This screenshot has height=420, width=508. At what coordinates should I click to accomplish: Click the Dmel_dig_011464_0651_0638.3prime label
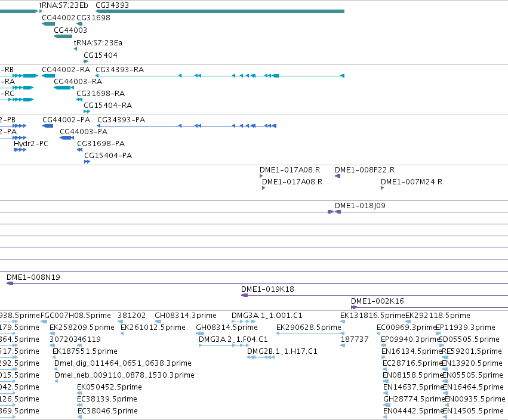[x=123, y=364]
